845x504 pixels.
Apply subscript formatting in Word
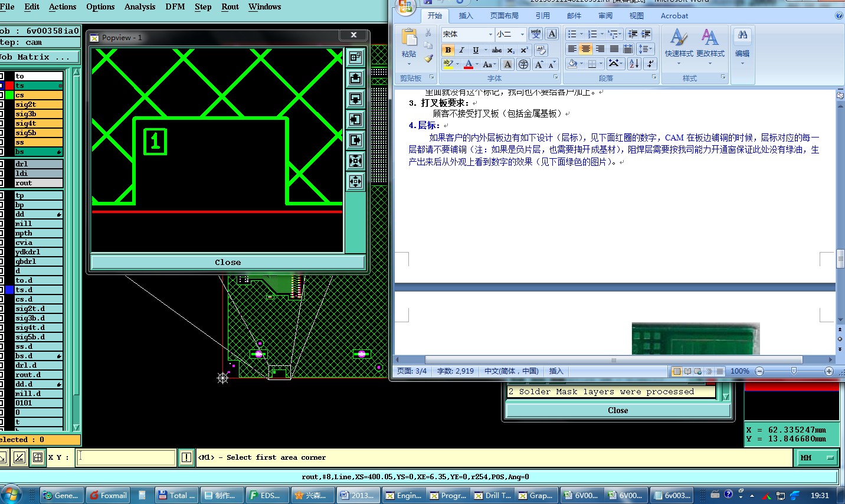[510, 50]
